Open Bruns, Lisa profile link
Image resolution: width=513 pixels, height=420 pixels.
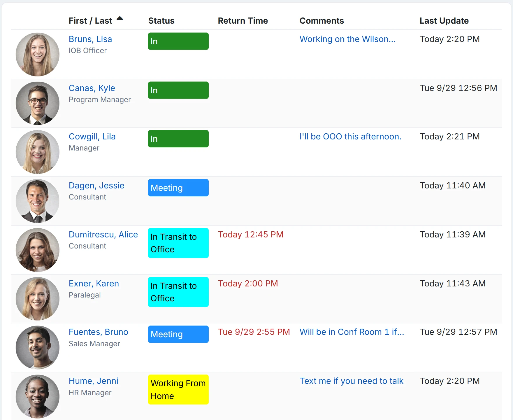click(90, 39)
